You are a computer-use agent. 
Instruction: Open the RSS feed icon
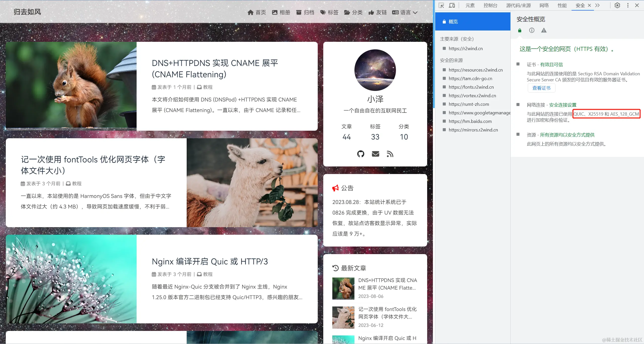390,154
